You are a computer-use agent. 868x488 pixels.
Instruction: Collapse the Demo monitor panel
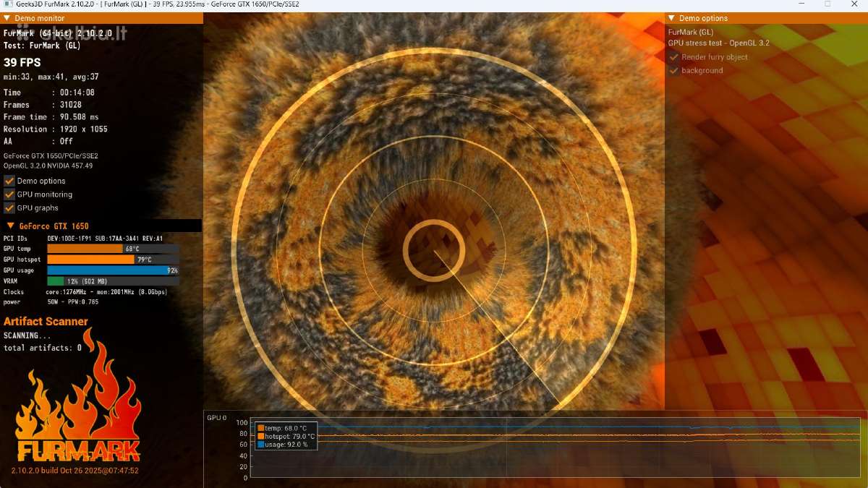click(7, 18)
